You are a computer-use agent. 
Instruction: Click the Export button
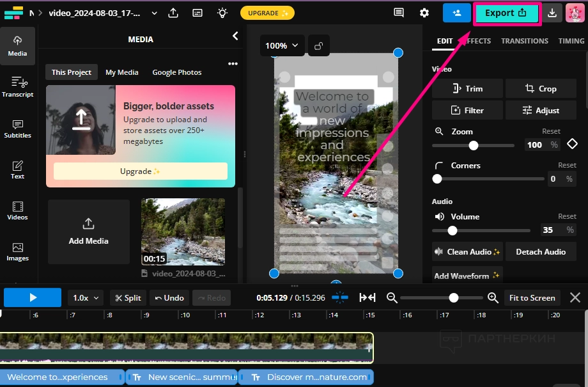pos(506,13)
